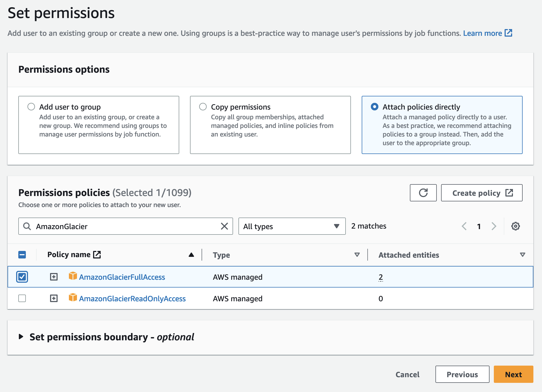Click AmazonGlacierReadOnlyAccess policy cube icon
The image size is (542, 392).
73,298
